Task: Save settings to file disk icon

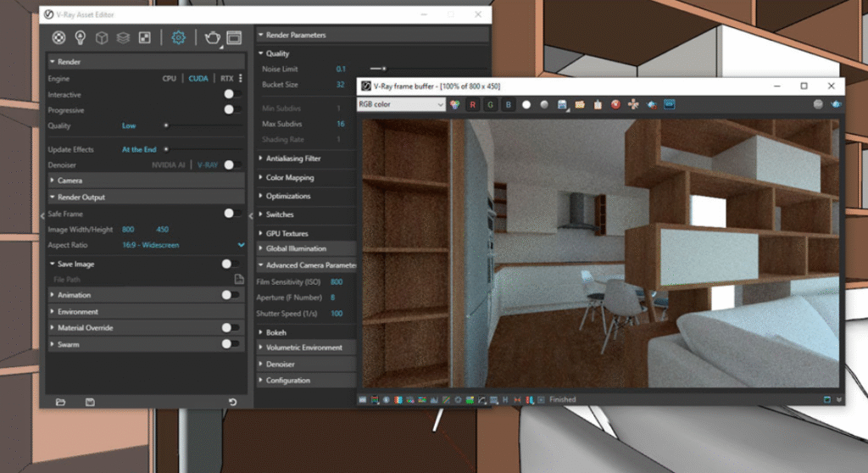Action: pyautogui.click(x=90, y=402)
